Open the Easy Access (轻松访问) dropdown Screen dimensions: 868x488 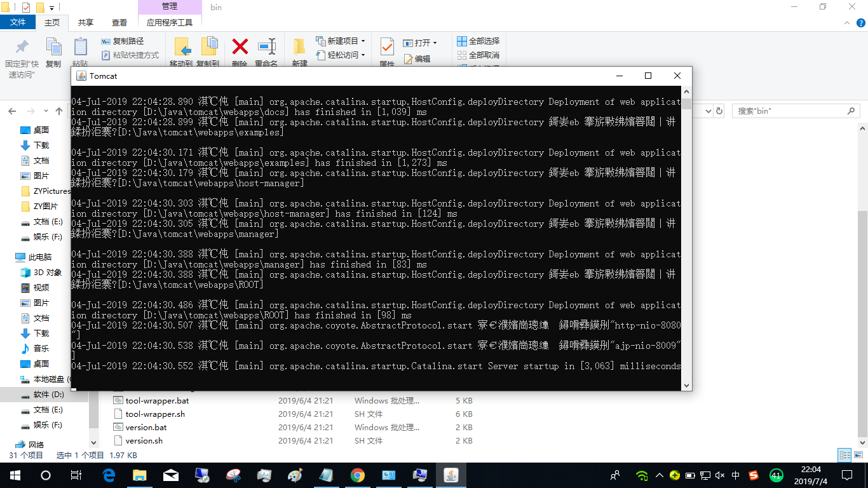point(340,55)
